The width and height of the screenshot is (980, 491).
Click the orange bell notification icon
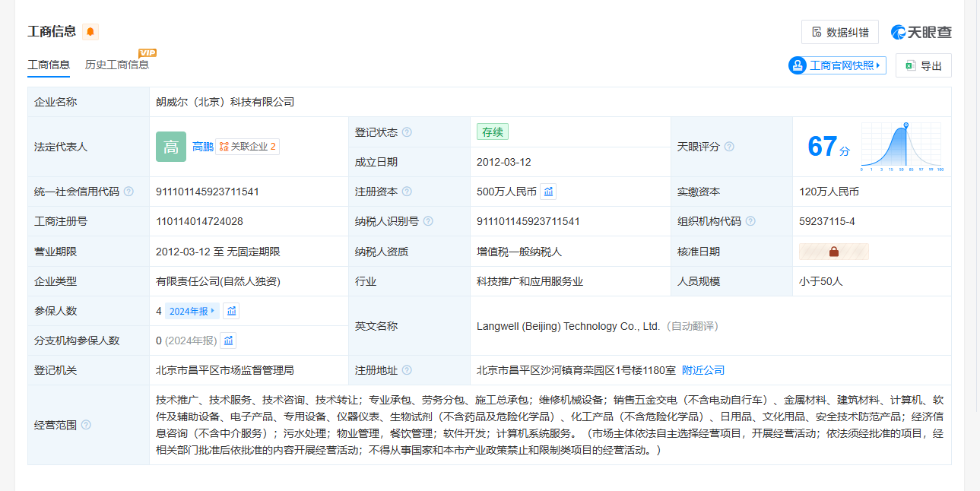click(x=90, y=32)
